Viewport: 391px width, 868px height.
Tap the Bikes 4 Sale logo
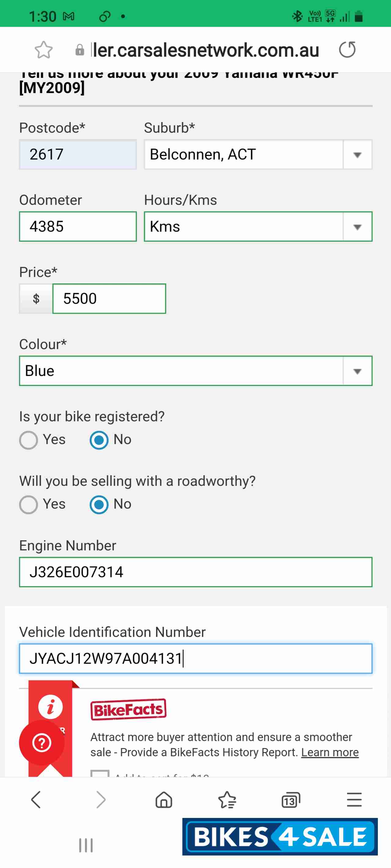click(280, 836)
